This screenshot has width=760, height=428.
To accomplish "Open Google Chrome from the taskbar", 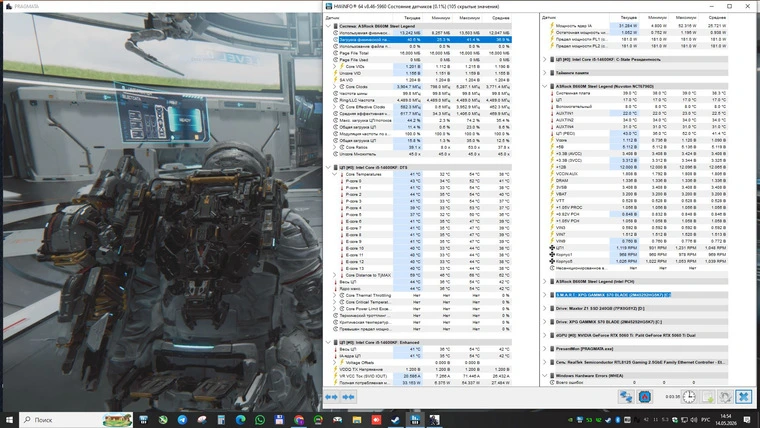I will click(x=299, y=420).
